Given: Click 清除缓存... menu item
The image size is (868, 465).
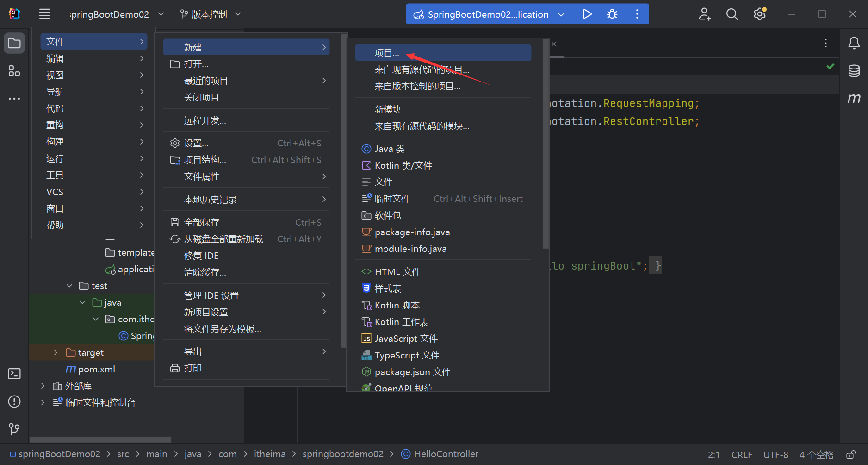Looking at the screenshot, I should click(246, 272).
